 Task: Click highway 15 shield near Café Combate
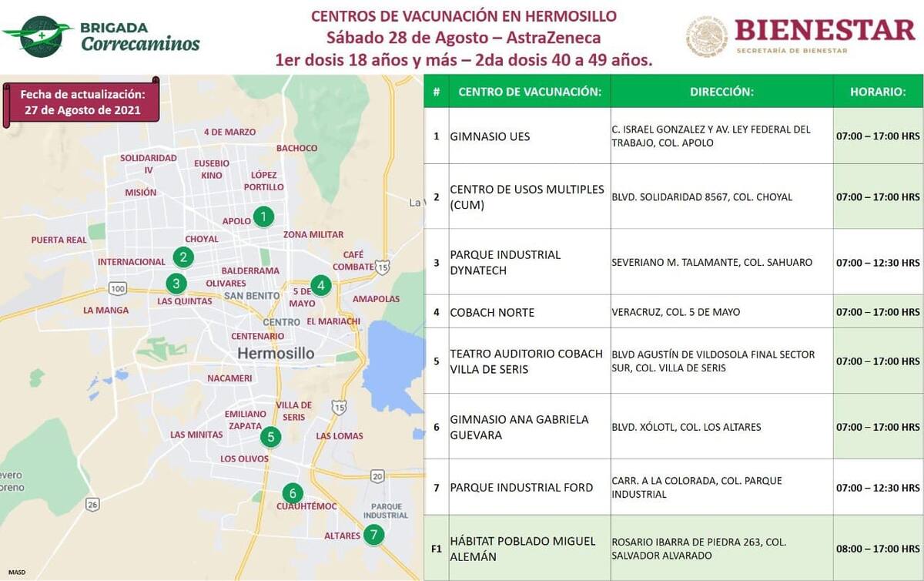point(383,266)
